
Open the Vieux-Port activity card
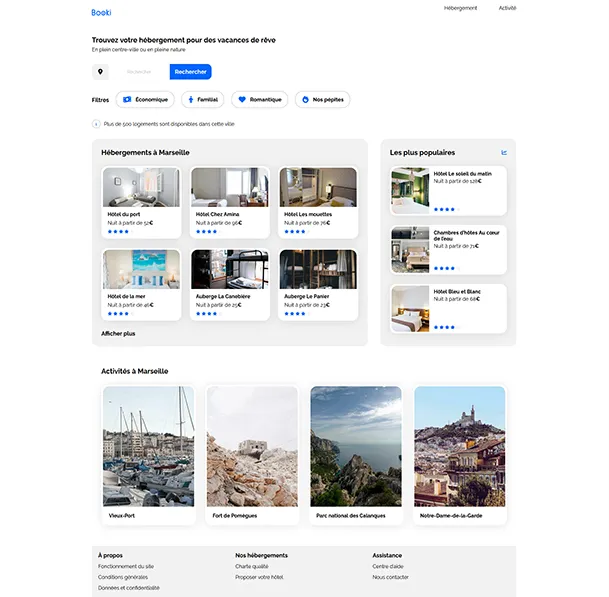click(x=148, y=455)
